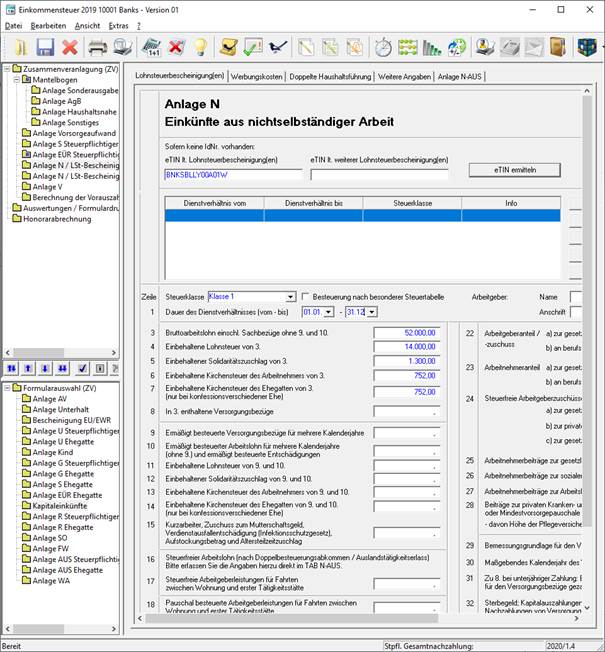This screenshot has width=605, height=652.
Task: Click the single blue up arrow button
Action: click(28, 368)
